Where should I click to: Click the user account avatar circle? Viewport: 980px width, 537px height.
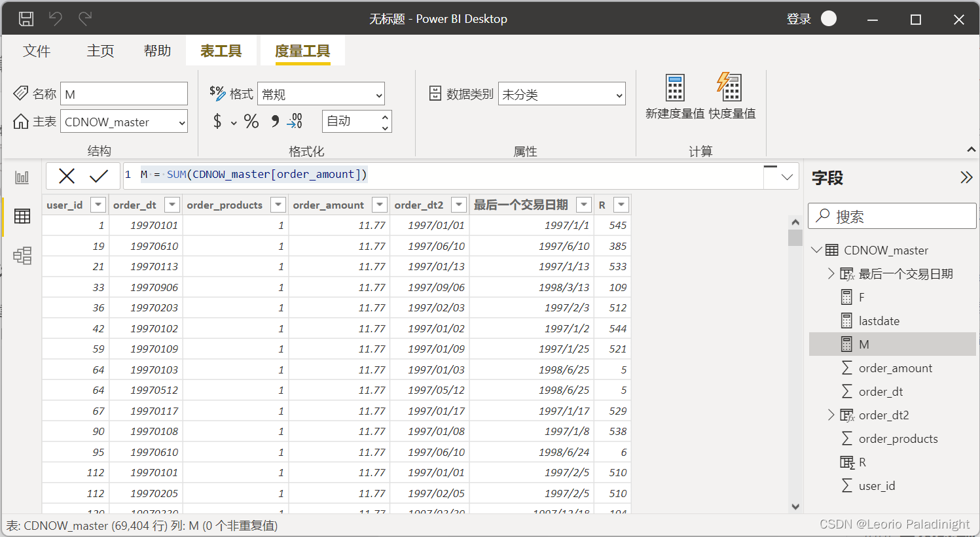click(x=829, y=18)
